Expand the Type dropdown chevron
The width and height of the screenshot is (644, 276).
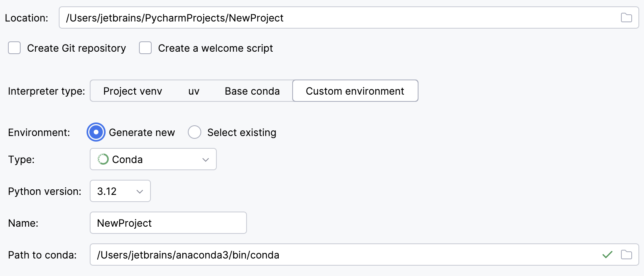(205, 159)
